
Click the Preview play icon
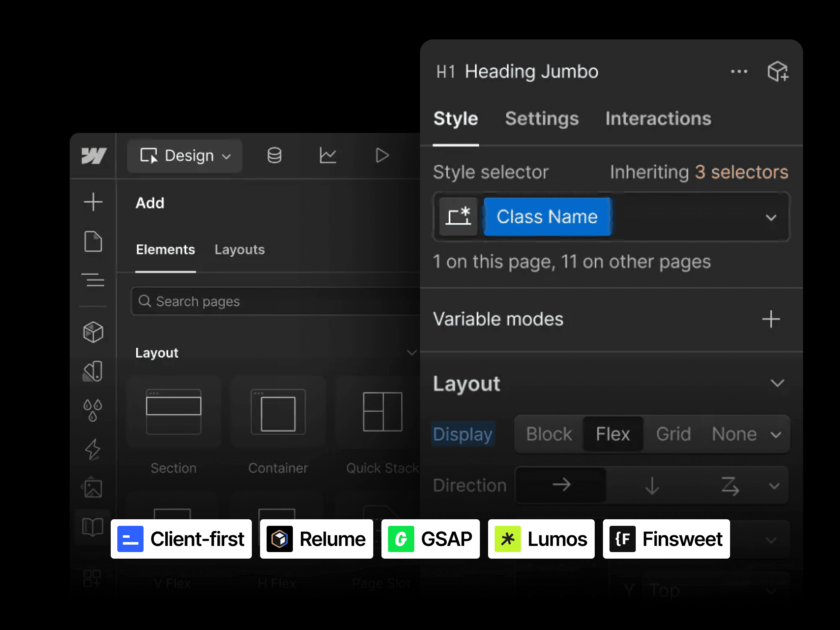pos(382,155)
